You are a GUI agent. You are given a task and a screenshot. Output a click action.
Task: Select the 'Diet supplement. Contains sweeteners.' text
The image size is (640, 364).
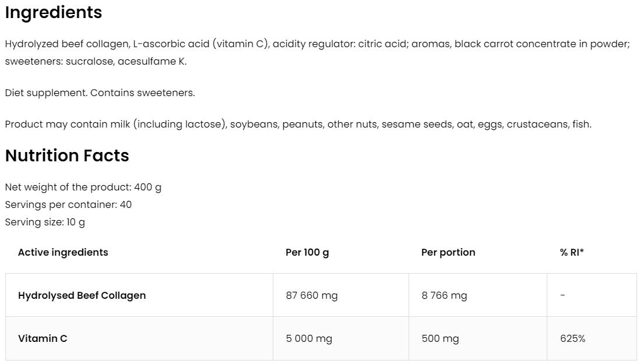click(100, 93)
